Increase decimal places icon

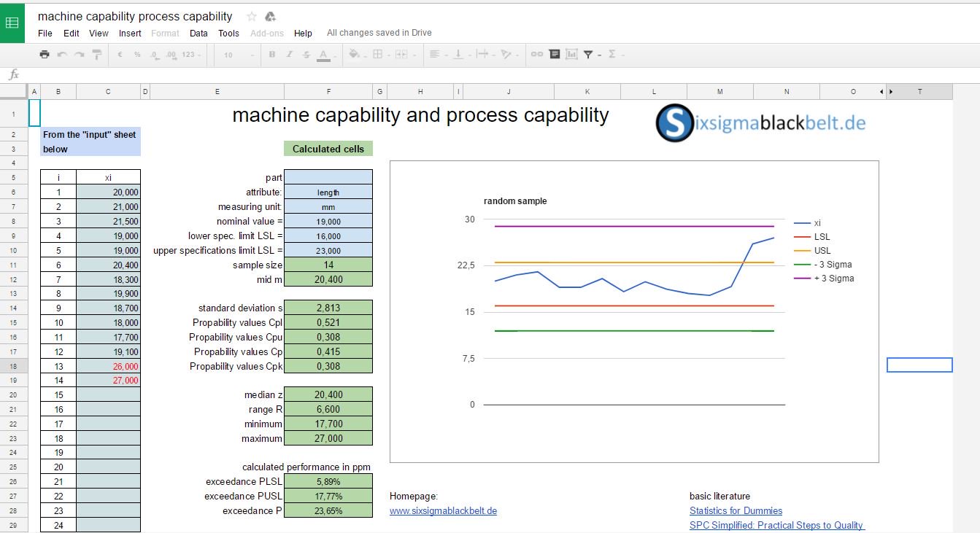click(171, 55)
